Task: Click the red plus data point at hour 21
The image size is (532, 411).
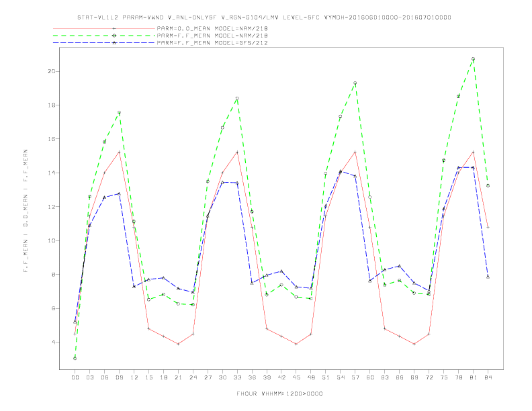Action: click(x=178, y=344)
